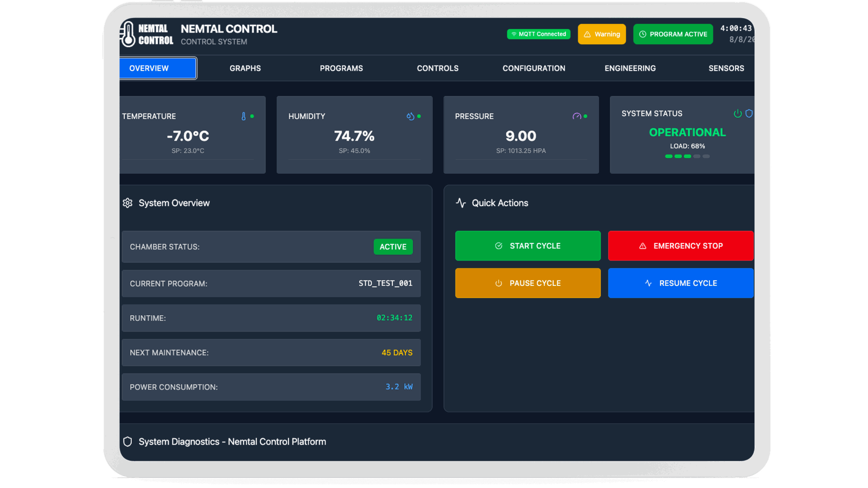Image resolution: width=868 pixels, height=488 pixels.
Task: Go to the Engineering tab
Action: (x=630, y=68)
